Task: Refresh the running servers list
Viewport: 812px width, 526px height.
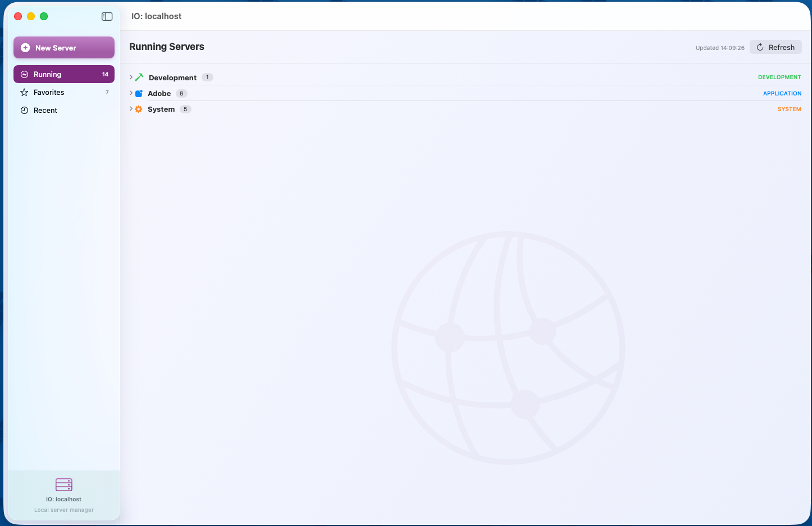Action: tap(775, 47)
